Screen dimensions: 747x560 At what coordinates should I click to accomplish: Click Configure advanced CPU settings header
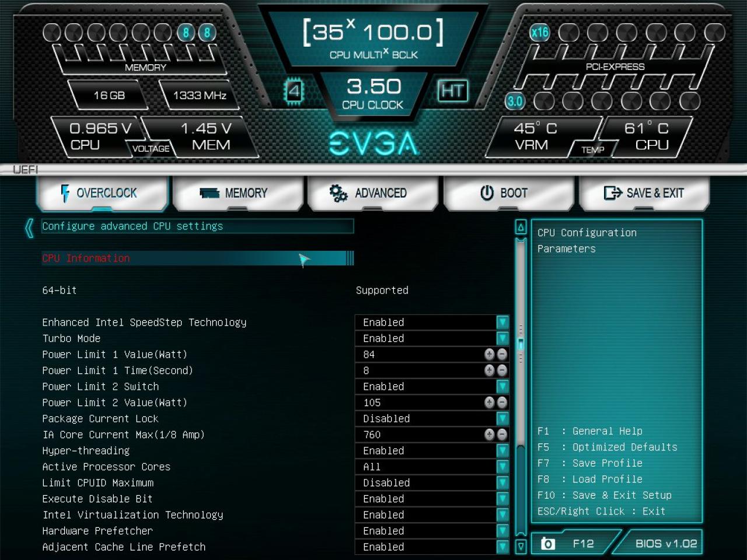click(x=197, y=226)
